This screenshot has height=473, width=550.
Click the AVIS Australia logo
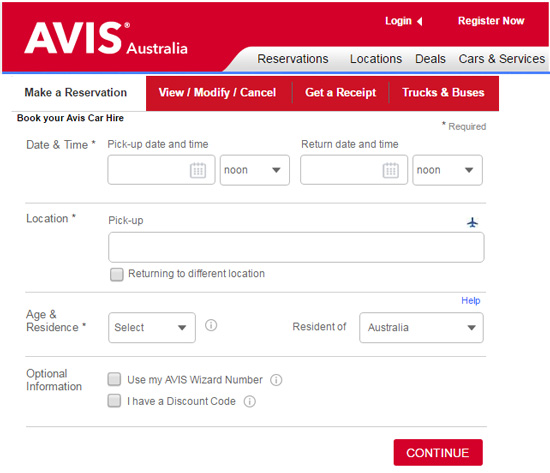[106, 38]
